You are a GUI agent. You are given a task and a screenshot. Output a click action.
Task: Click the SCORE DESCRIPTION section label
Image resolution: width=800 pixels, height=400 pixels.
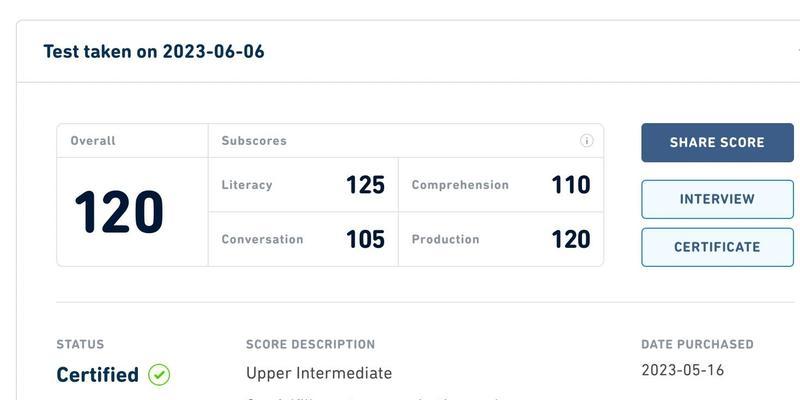tap(310, 344)
